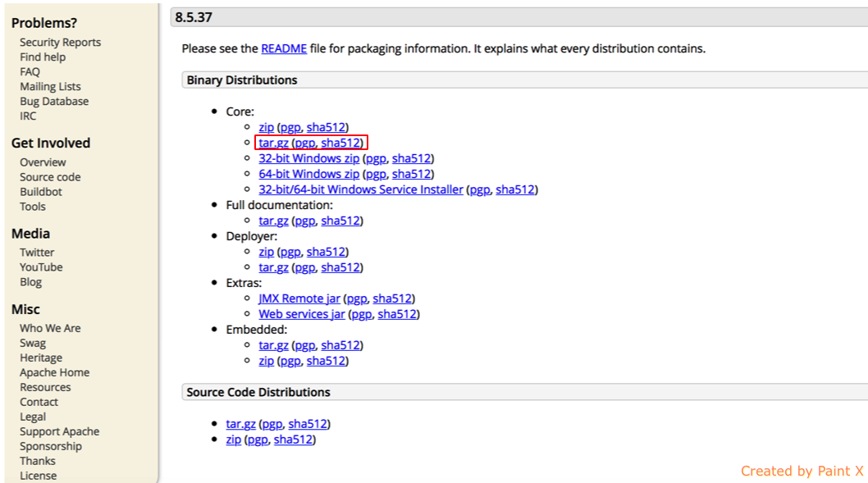Viewport: 868px width, 483px height.
Task: Open pgp for Embedded zip
Action: [x=290, y=361]
